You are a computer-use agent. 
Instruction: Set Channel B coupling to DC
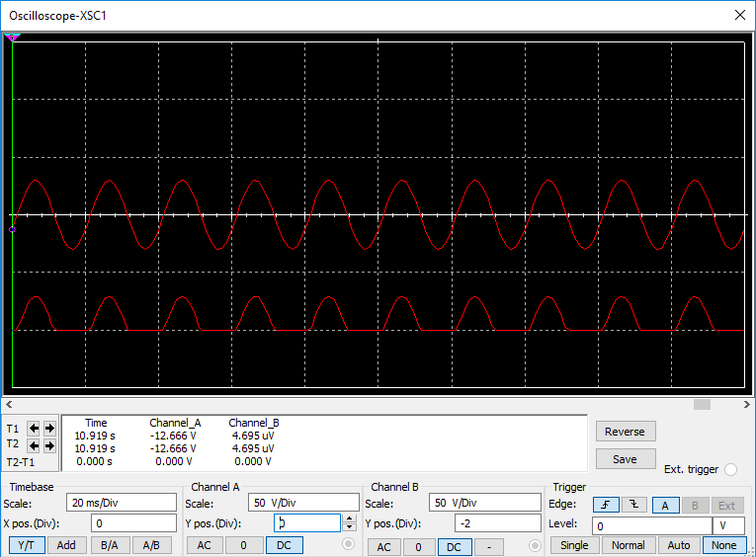tap(453, 546)
